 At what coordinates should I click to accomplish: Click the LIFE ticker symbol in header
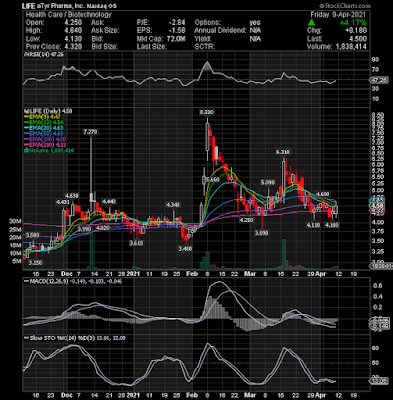(28, 6)
